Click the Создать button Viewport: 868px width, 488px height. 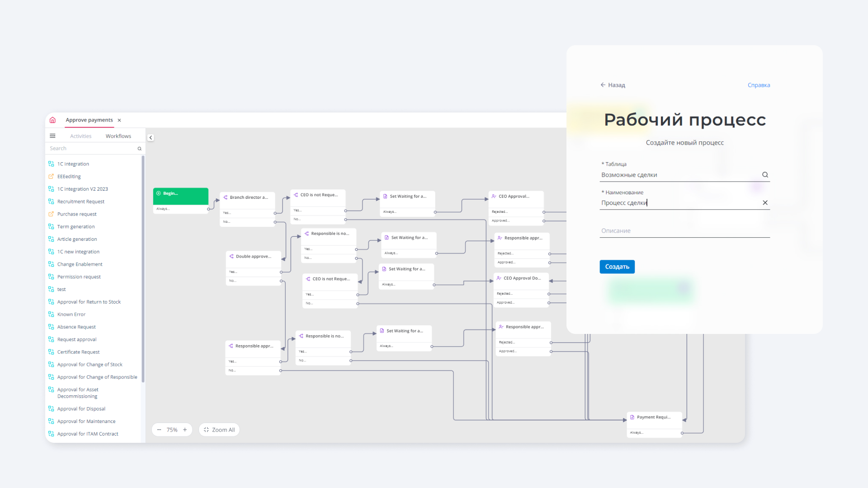618,266
